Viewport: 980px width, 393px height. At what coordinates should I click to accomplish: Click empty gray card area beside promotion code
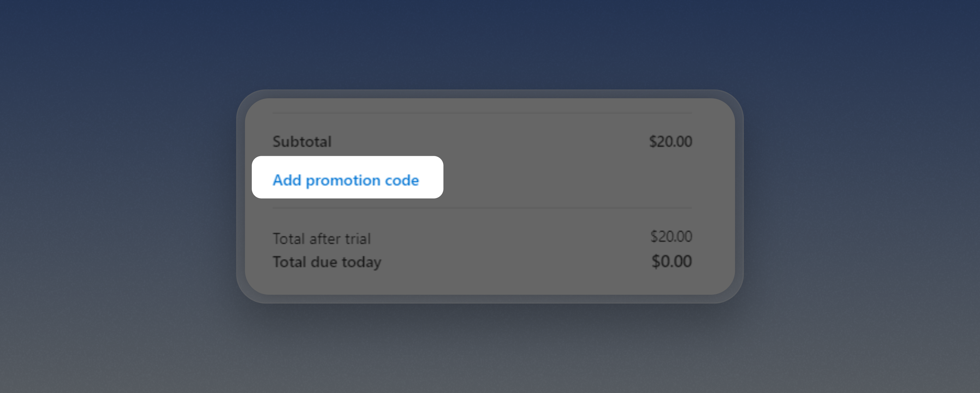[x=571, y=177]
